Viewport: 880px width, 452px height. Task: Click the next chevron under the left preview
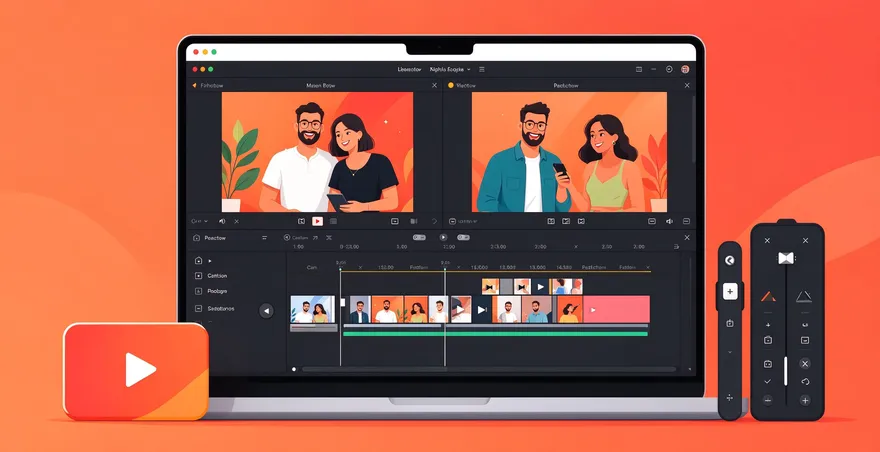coord(434,221)
